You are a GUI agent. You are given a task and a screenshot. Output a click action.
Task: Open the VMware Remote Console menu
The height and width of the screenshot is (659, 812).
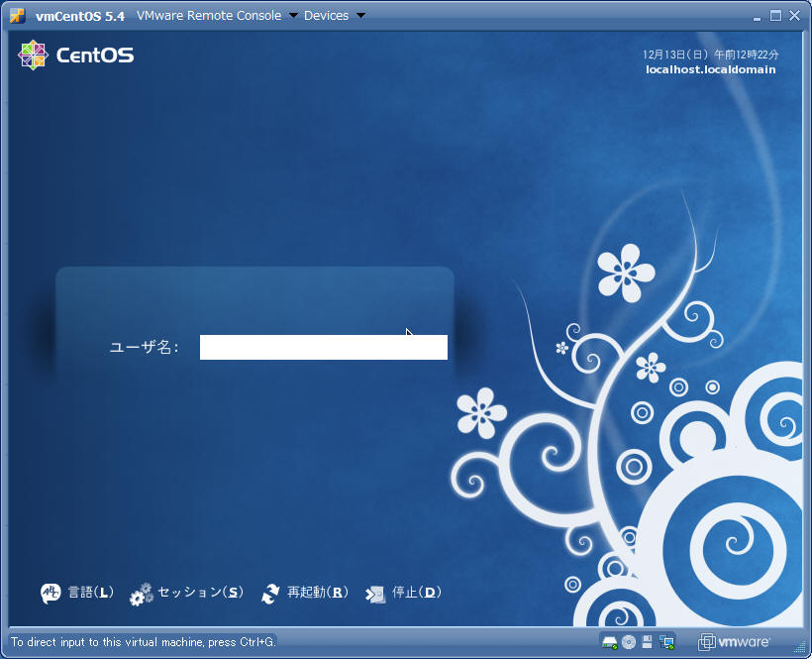click(x=208, y=16)
